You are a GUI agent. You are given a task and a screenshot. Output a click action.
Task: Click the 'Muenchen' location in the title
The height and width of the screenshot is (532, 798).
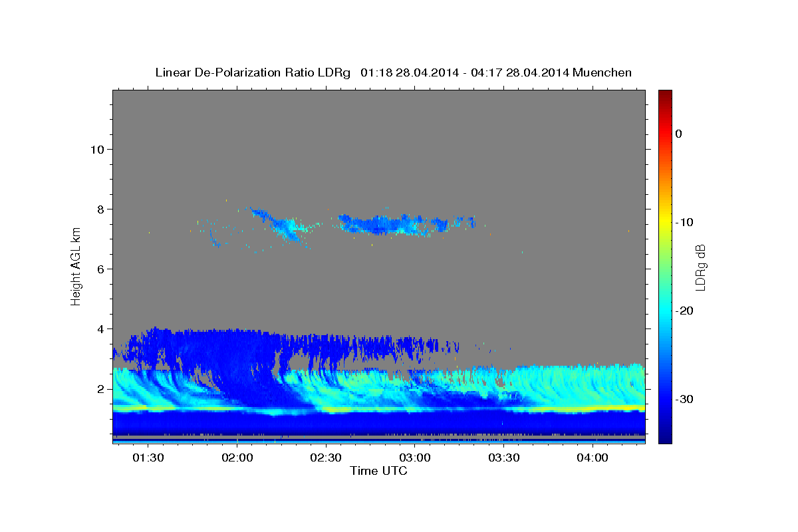tap(602, 72)
